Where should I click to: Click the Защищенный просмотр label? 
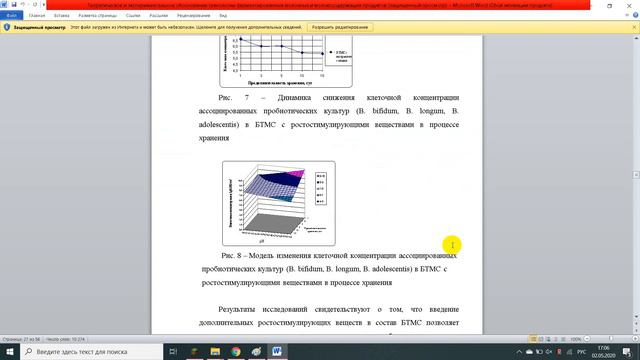[40, 27]
